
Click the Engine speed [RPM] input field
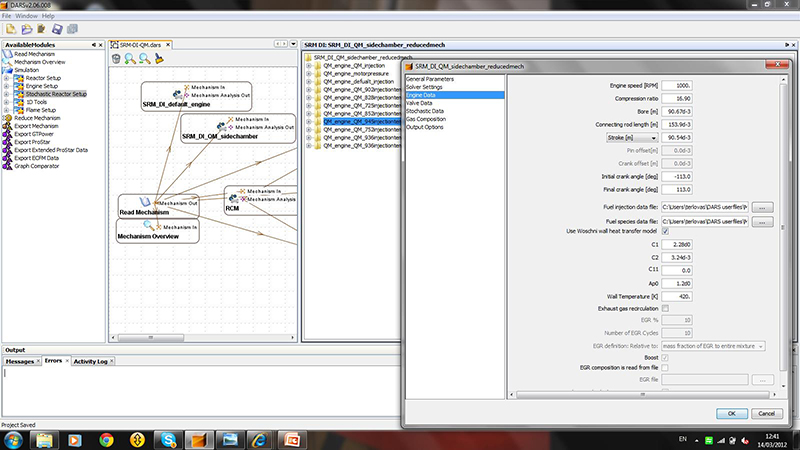coord(679,85)
